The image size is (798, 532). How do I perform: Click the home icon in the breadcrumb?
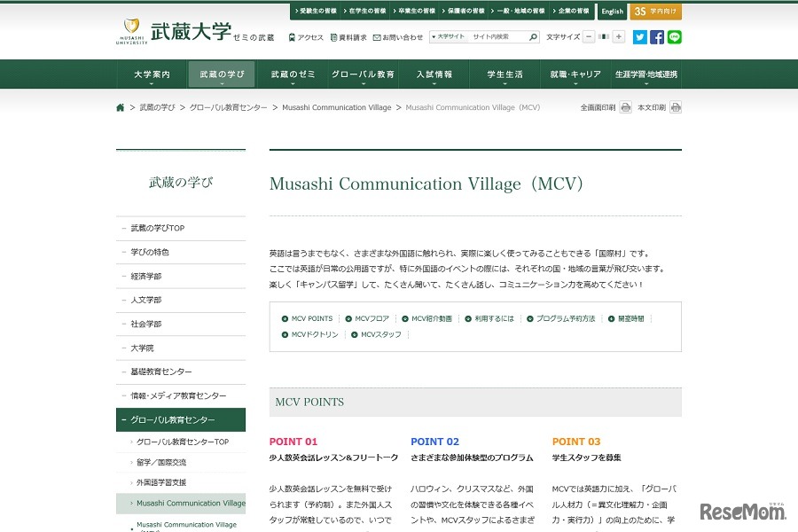pyautogui.click(x=120, y=106)
